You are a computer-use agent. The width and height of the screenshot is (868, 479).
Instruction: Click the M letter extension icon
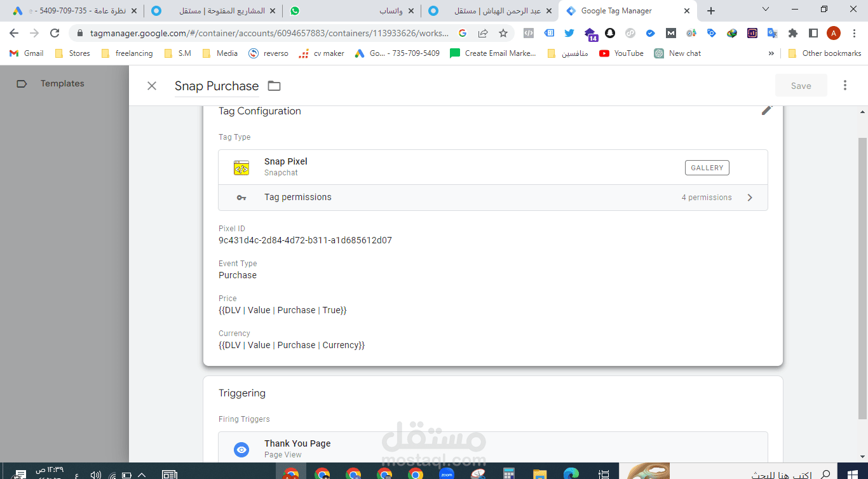pos(671,33)
